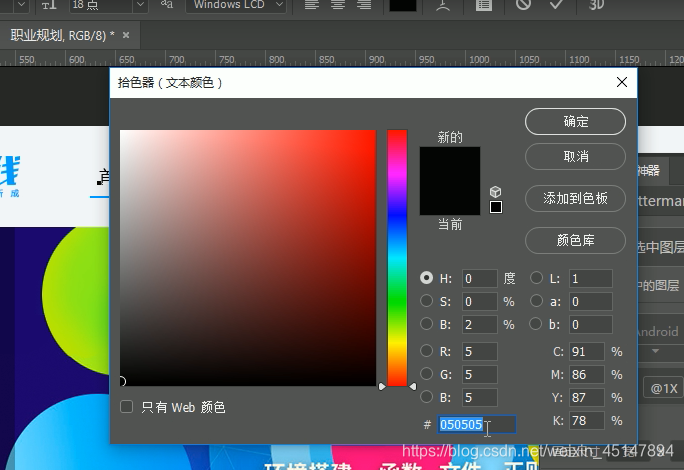Click the H degrees input field
The width and height of the screenshot is (684, 470).
coord(479,278)
